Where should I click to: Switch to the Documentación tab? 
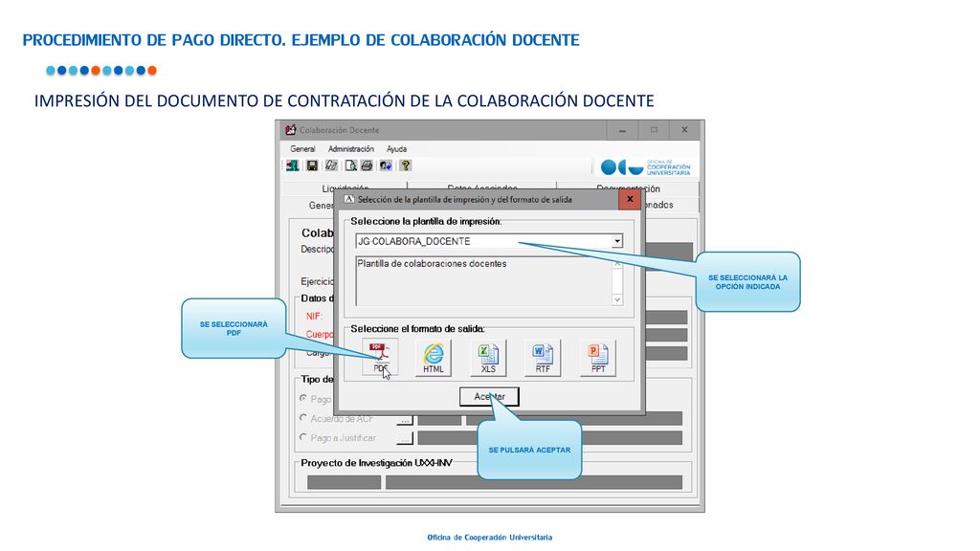coord(628,187)
